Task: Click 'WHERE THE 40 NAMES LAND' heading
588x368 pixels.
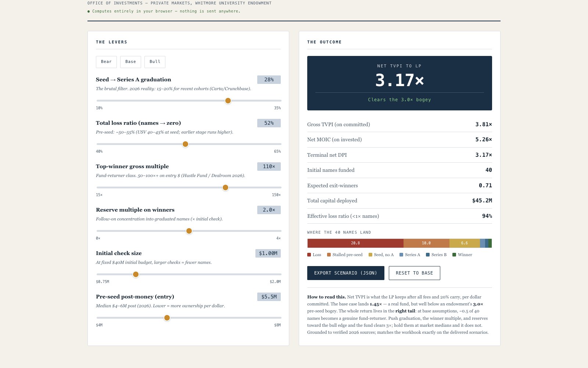Action: tap(339, 233)
